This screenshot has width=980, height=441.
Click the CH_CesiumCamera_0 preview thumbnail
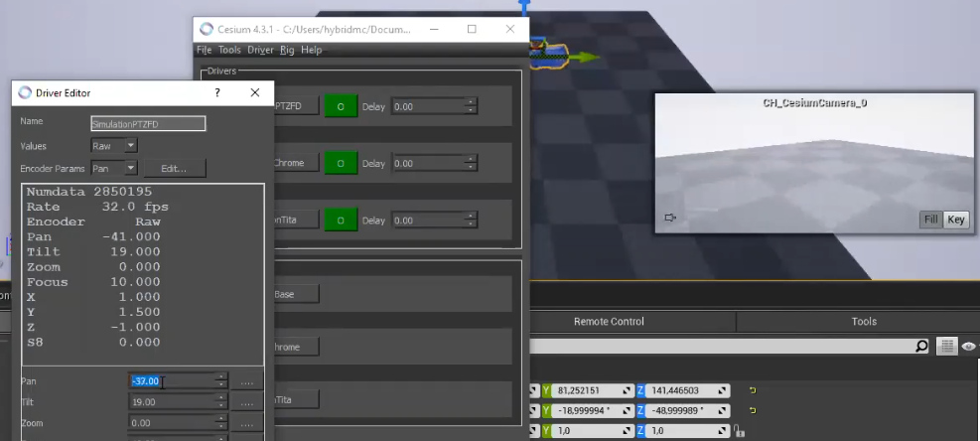pos(814,163)
